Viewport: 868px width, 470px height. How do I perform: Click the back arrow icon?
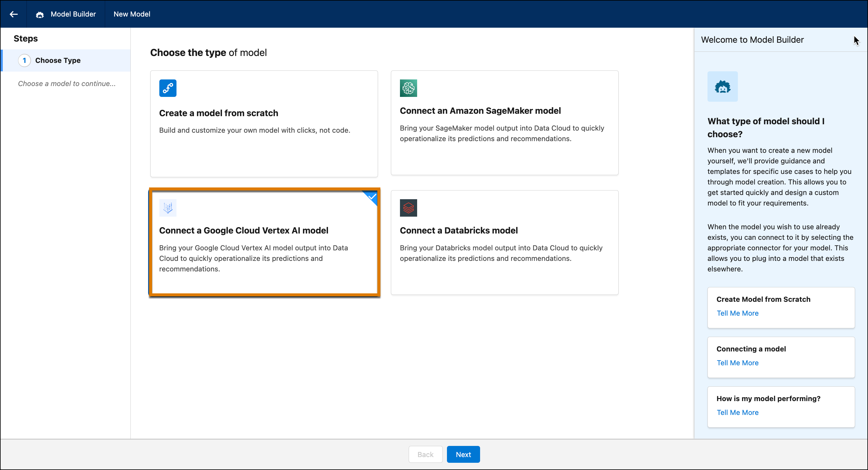[x=14, y=14]
